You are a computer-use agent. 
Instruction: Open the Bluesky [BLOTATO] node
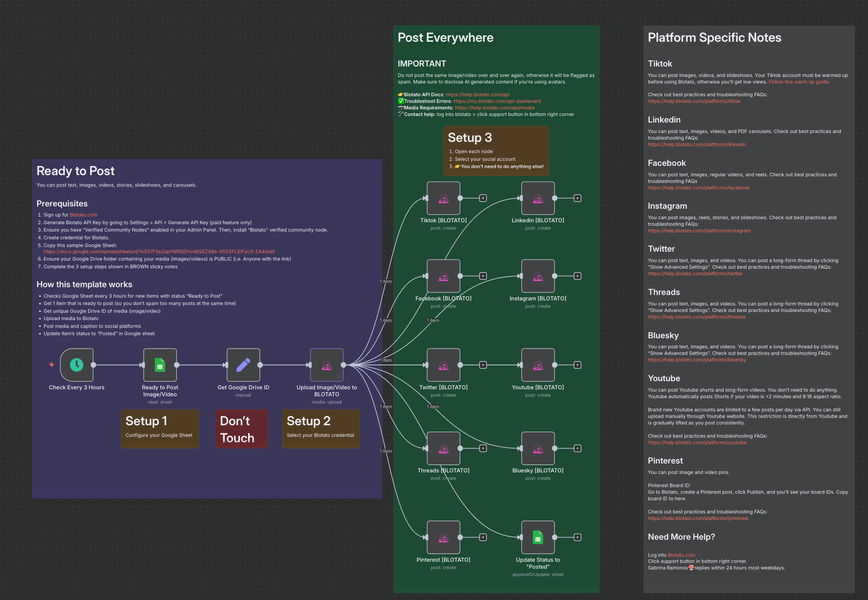538,448
